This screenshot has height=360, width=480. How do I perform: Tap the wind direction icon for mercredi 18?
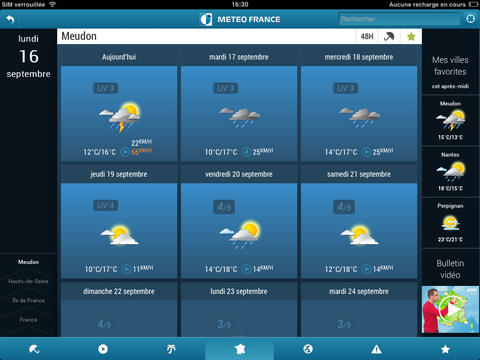click(x=366, y=152)
